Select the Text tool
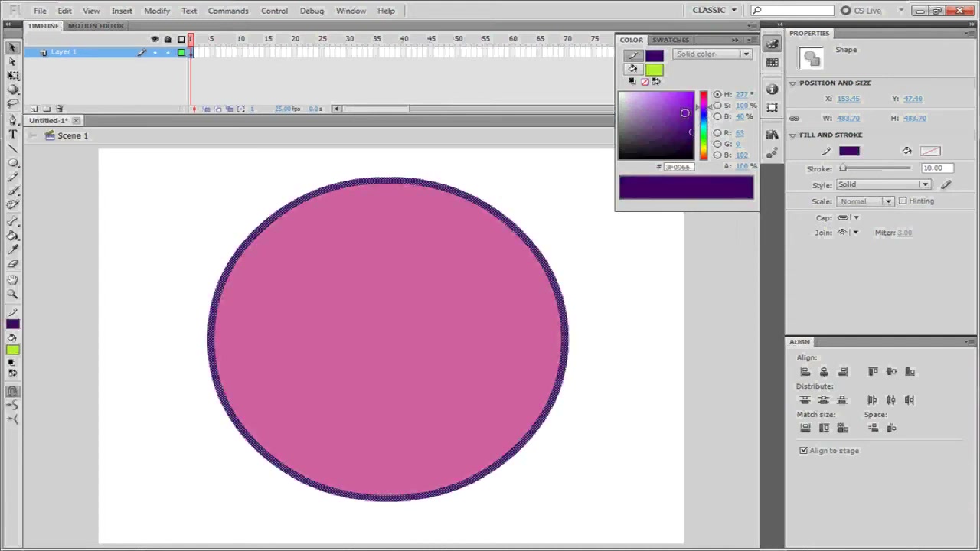 [12, 135]
